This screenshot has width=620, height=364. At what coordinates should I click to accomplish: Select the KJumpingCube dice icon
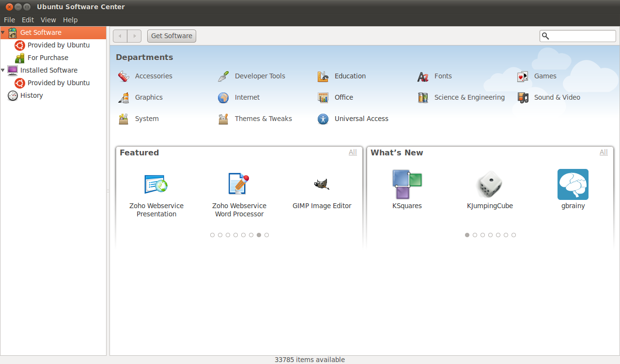coord(490,184)
